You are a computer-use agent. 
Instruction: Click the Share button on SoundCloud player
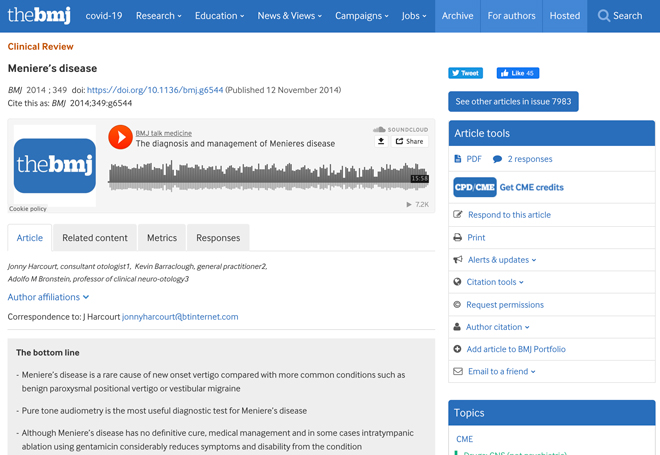(x=410, y=141)
